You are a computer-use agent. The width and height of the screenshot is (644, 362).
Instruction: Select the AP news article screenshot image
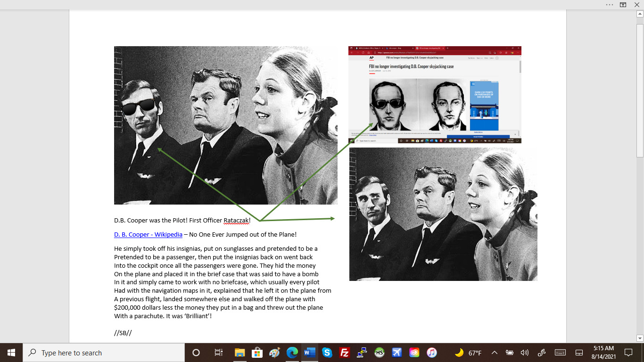pyautogui.click(x=435, y=95)
